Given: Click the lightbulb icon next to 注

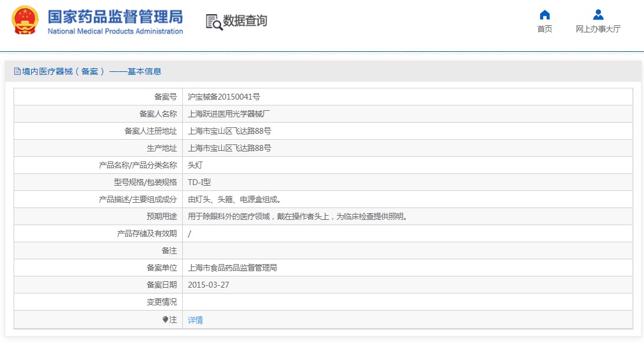Looking at the screenshot, I should (165, 319).
